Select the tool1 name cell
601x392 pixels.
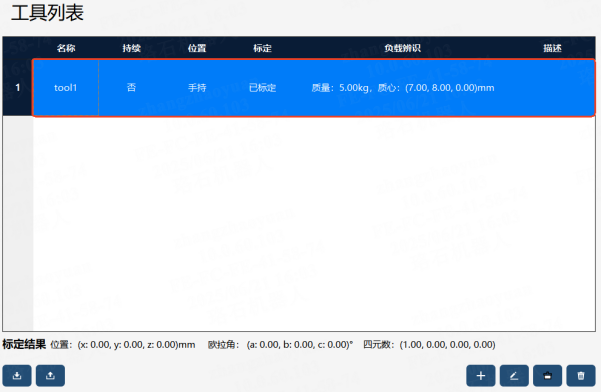pos(66,88)
